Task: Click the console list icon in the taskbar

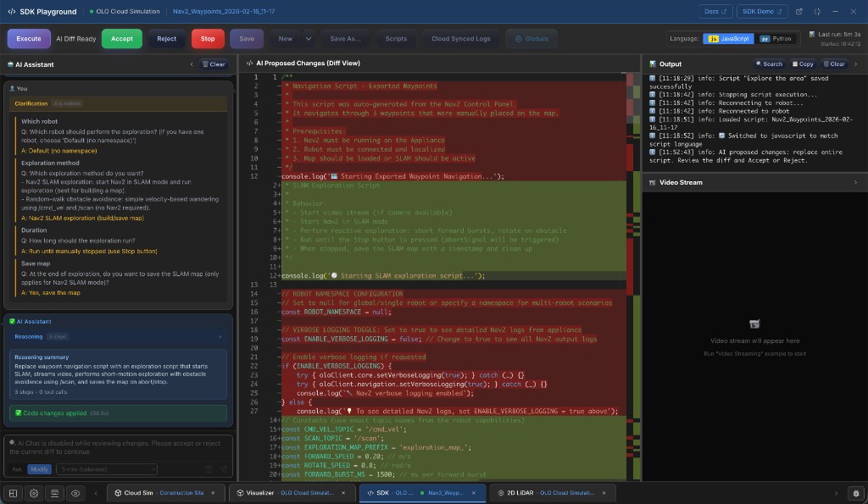Action: click(54, 493)
